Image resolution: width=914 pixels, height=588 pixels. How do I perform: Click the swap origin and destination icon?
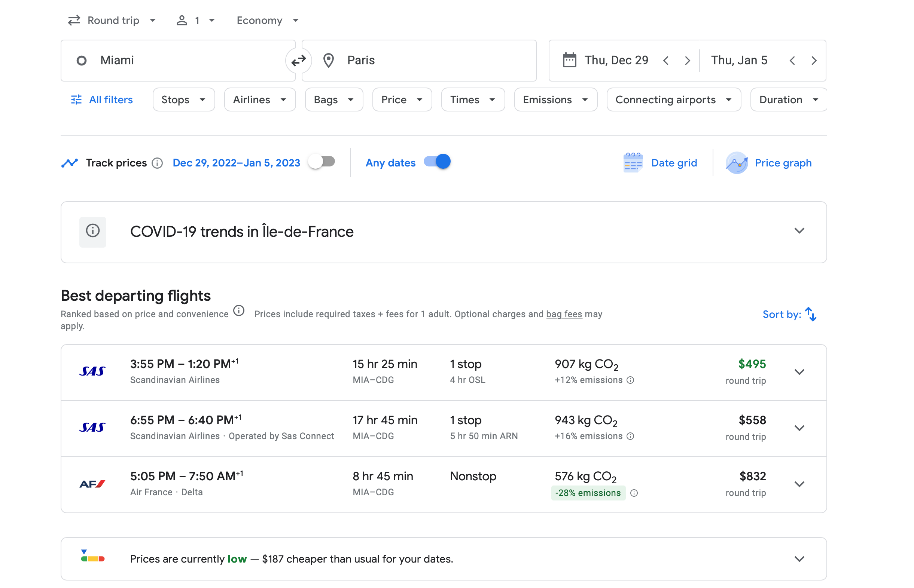[298, 60]
